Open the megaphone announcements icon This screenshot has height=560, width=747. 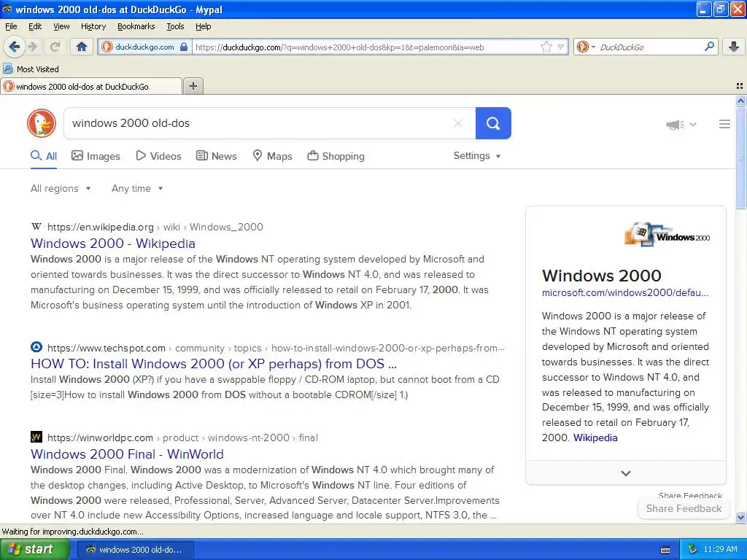(x=675, y=125)
